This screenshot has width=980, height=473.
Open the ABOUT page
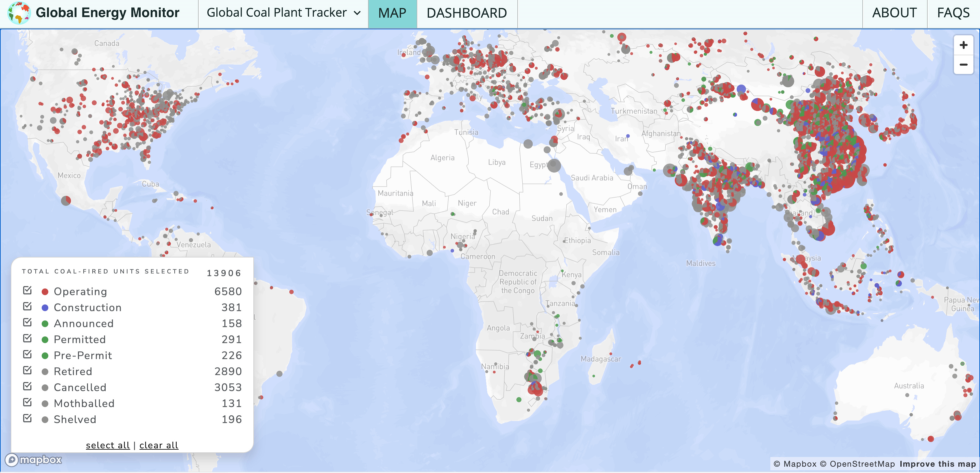894,13
